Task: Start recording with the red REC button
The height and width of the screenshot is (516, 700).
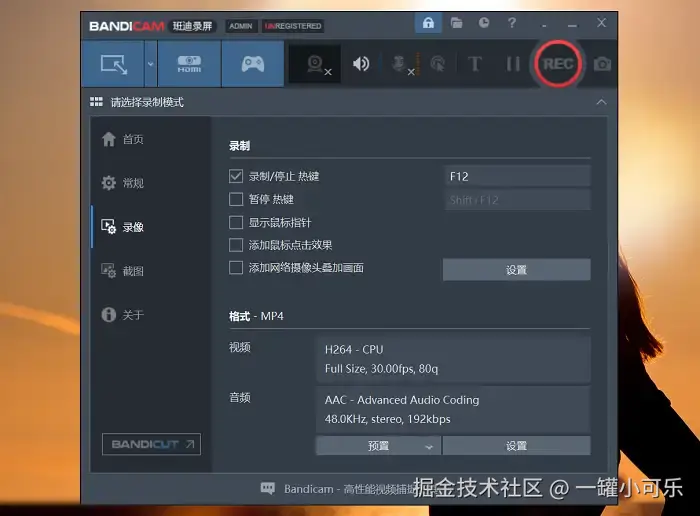Action: pos(558,64)
